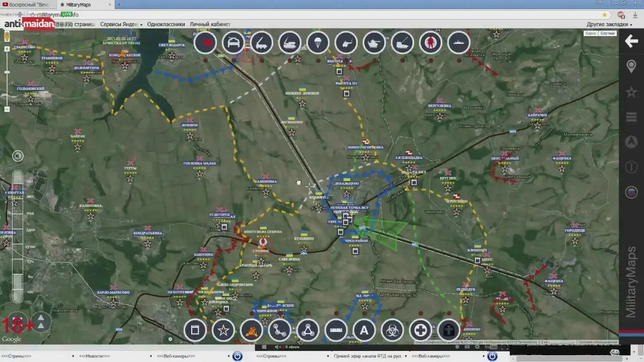Click the Russian flag circle in sidebar
644x362 pixels.
pos(631,192)
